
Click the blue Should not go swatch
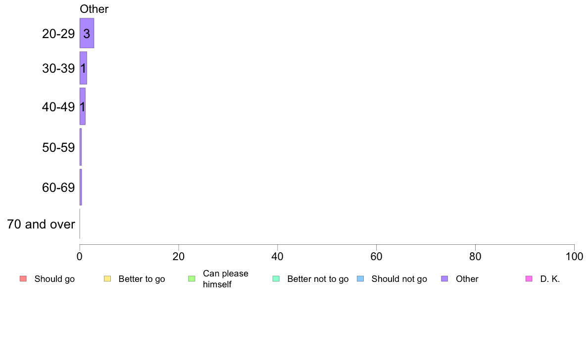360,278
